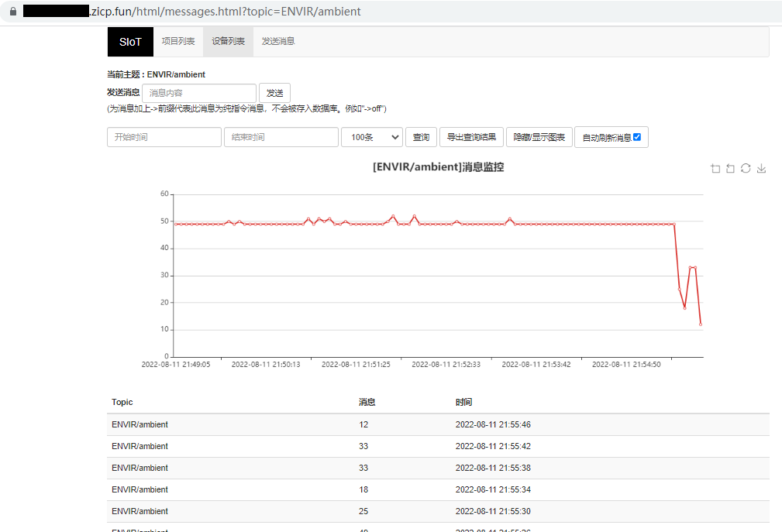Click timestamp 2022-08-11 21:55:38
This screenshot has height=532, width=782.
(493, 468)
